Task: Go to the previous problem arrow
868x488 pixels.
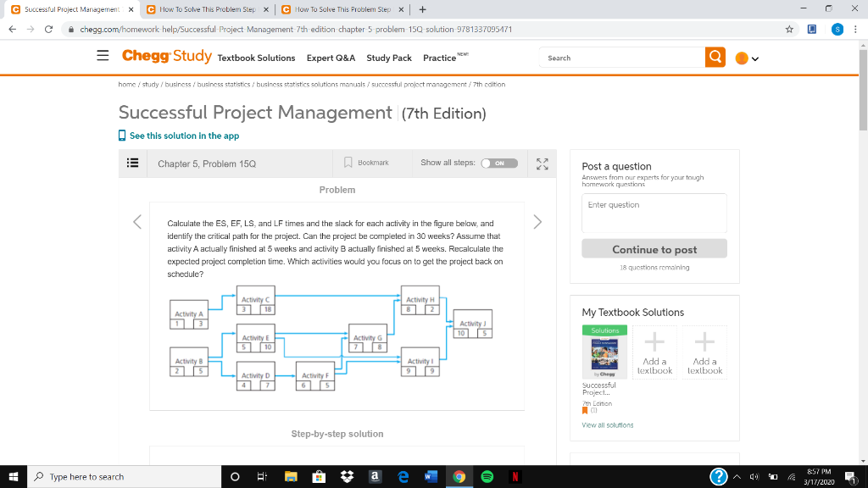Action: (x=137, y=222)
